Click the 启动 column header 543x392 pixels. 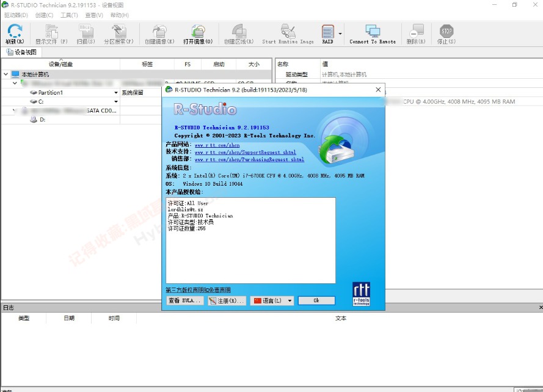219,64
